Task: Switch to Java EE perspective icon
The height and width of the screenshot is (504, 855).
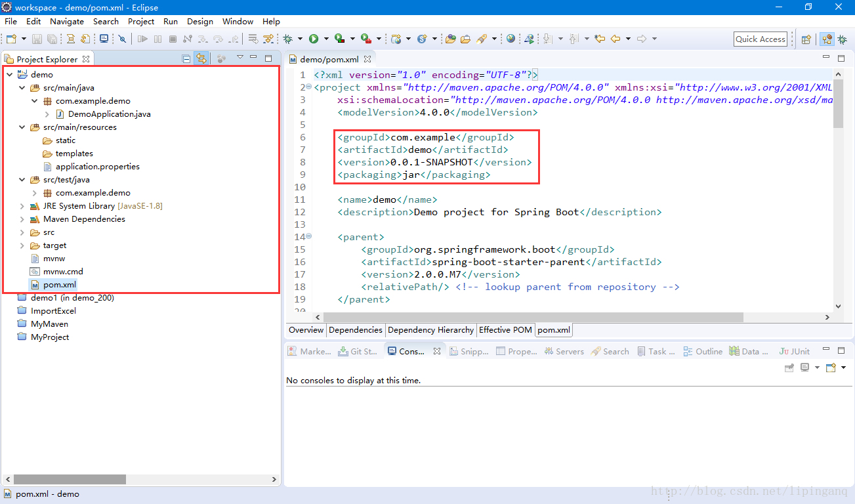Action: (827, 39)
